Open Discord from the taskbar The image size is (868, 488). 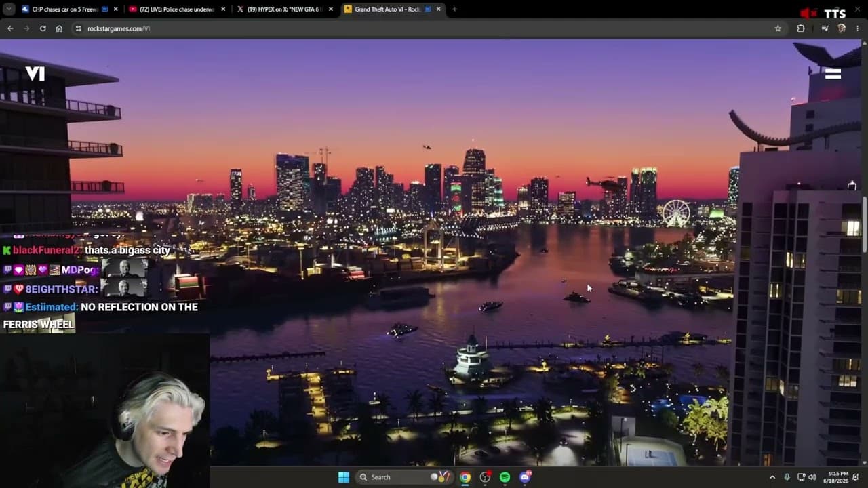click(525, 477)
